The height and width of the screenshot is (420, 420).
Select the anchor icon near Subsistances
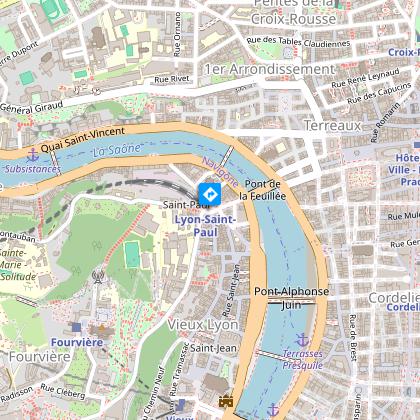(x=33, y=155)
